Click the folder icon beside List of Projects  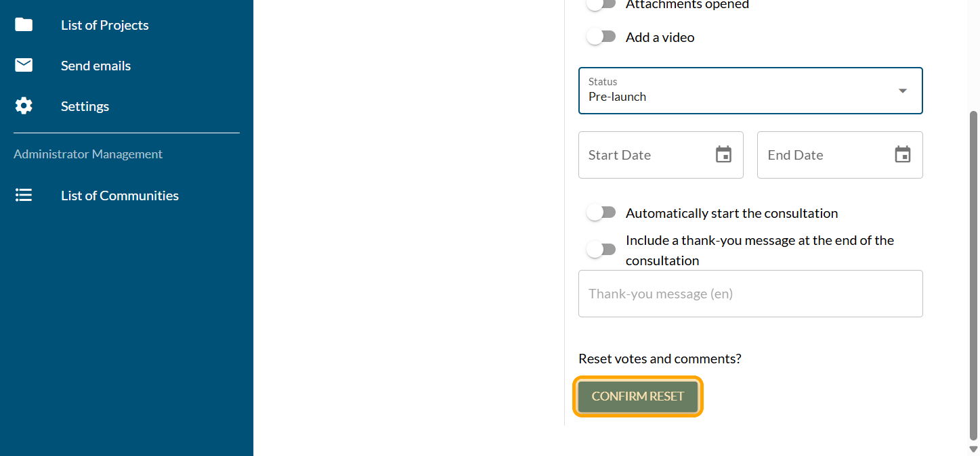point(24,25)
